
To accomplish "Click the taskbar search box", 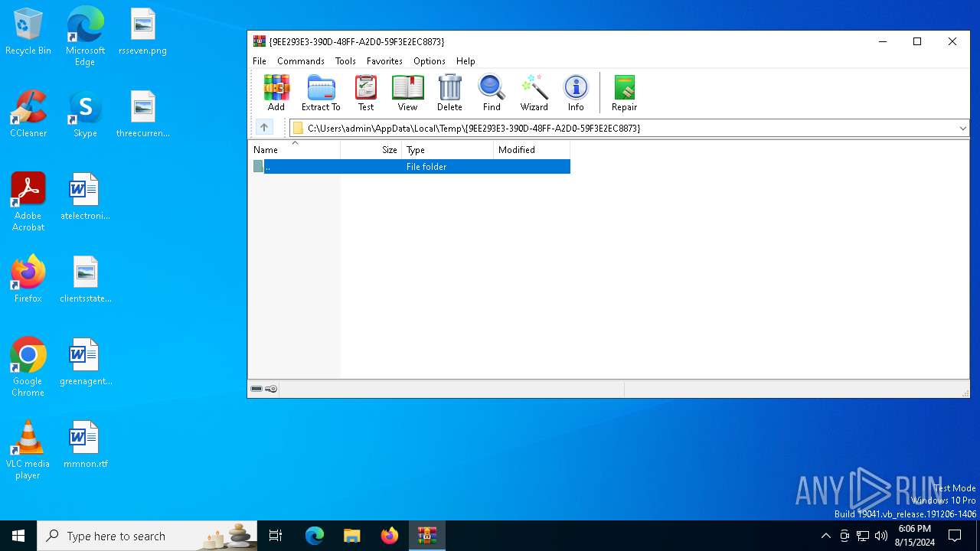I will [x=147, y=536].
